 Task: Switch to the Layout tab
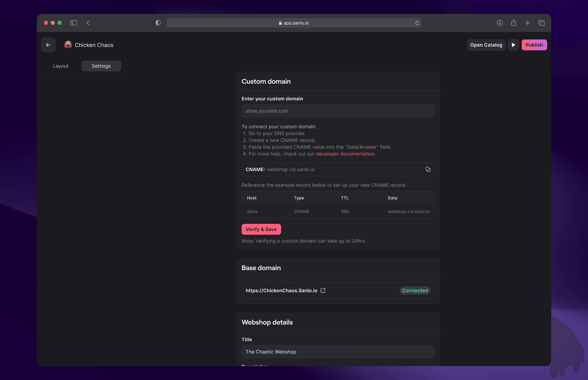click(61, 66)
